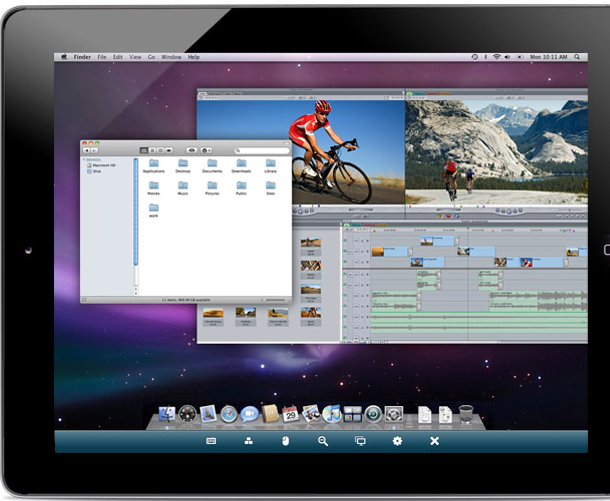Open the Trash in the Dock
This screenshot has width=610, height=501.
click(466, 414)
